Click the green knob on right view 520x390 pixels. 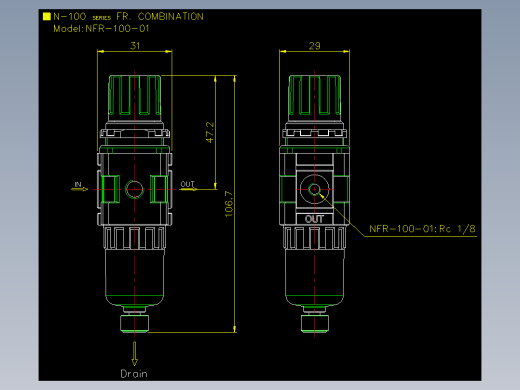[315, 95]
